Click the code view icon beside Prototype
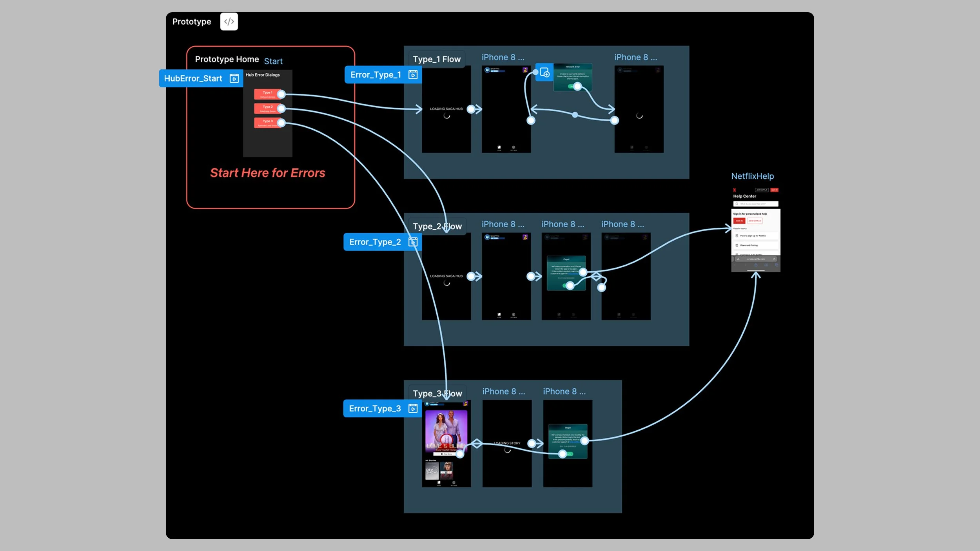Image resolution: width=980 pixels, height=551 pixels. click(229, 22)
